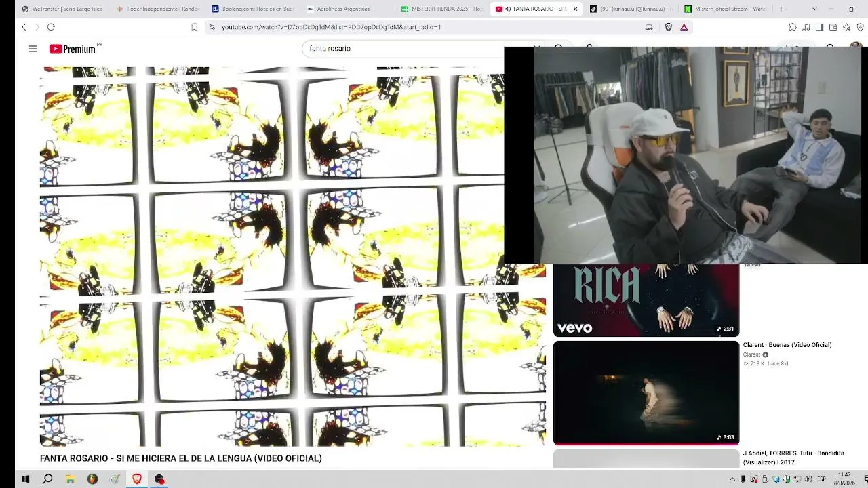The height and width of the screenshot is (488, 868).
Task: Open Brave browser from the taskbar
Action: pyautogui.click(x=137, y=479)
